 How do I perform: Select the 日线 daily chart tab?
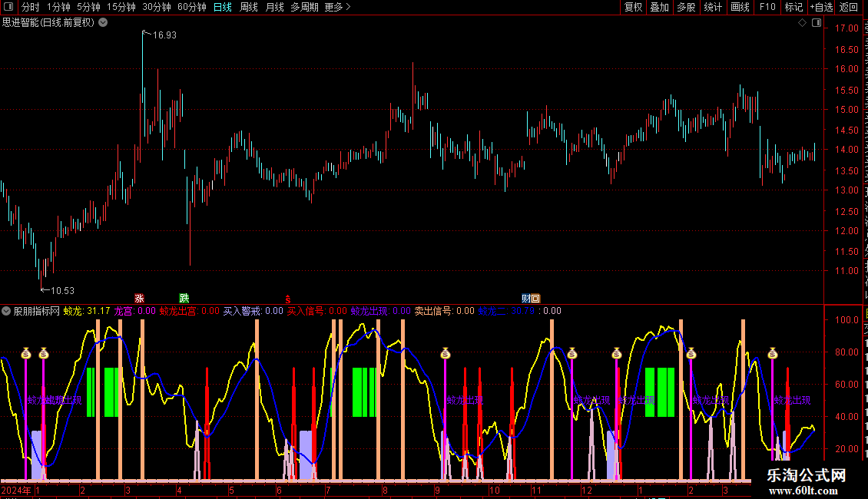coord(223,7)
